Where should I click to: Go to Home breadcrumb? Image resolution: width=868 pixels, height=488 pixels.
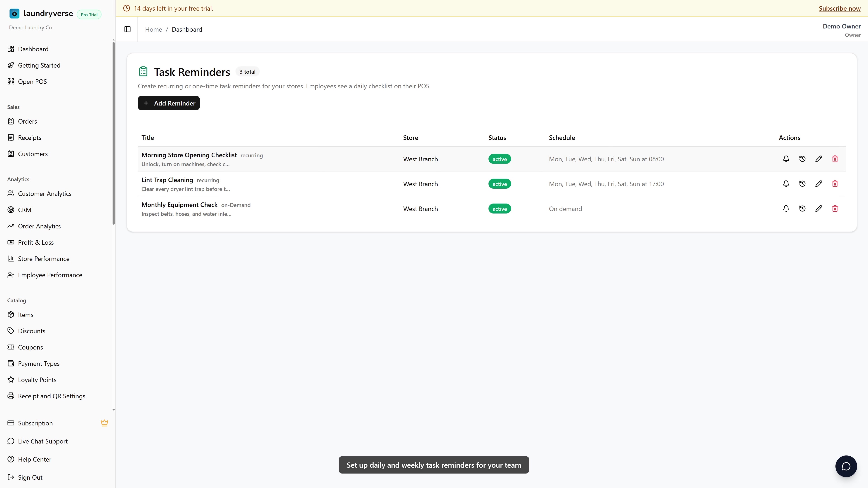pyautogui.click(x=153, y=29)
